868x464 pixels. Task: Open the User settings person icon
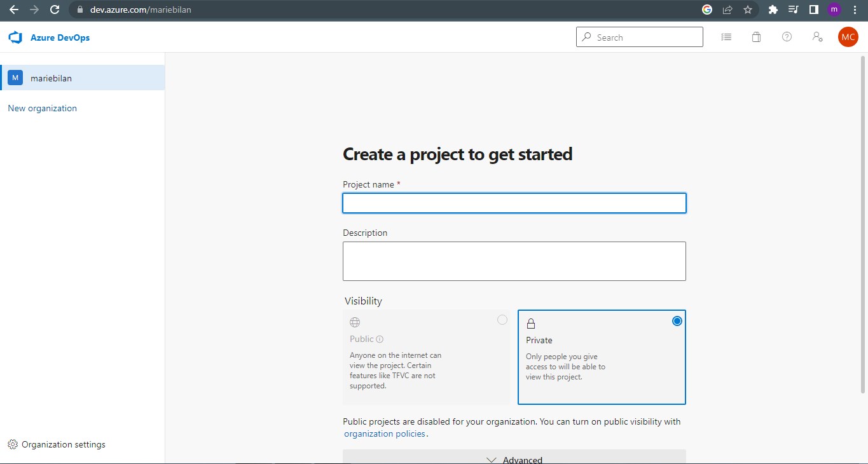tap(817, 37)
